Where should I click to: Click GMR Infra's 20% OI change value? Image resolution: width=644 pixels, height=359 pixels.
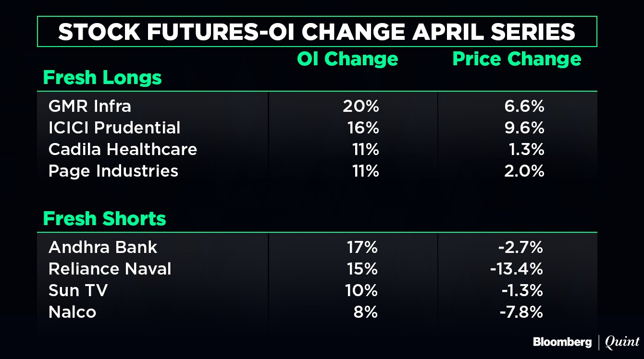coord(360,106)
